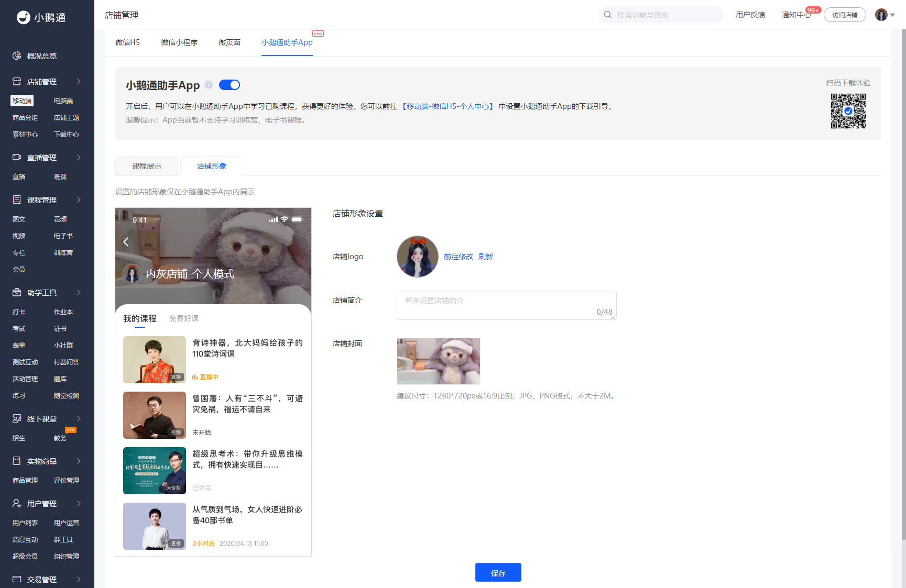
Task: Expand the 线下课堂 chevron
Action: click(79, 418)
